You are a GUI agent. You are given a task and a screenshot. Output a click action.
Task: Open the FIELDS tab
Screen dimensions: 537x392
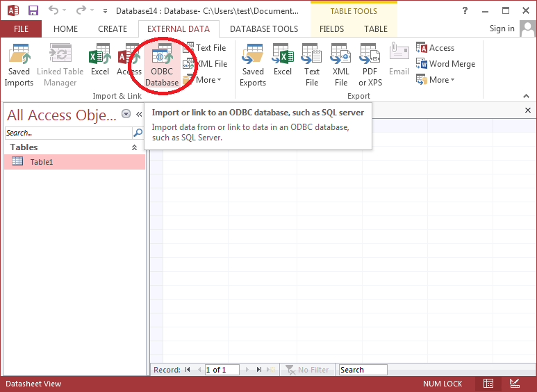(x=331, y=28)
